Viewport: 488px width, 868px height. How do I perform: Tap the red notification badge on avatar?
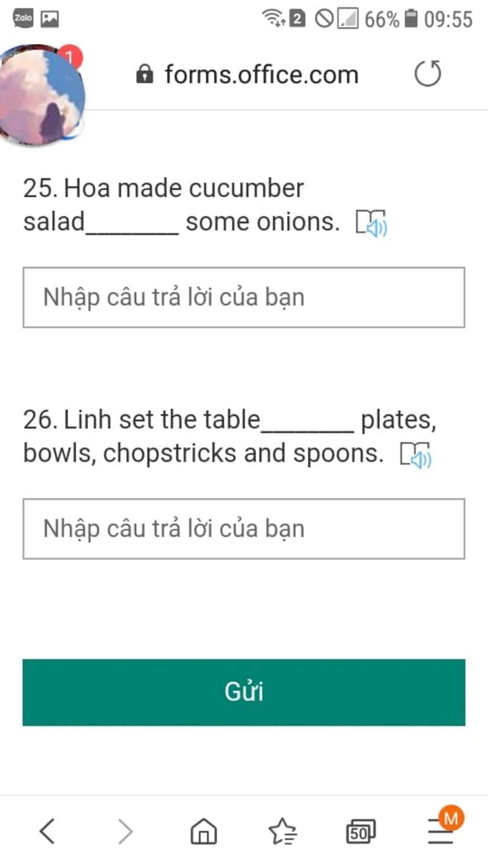click(x=71, y=57)
